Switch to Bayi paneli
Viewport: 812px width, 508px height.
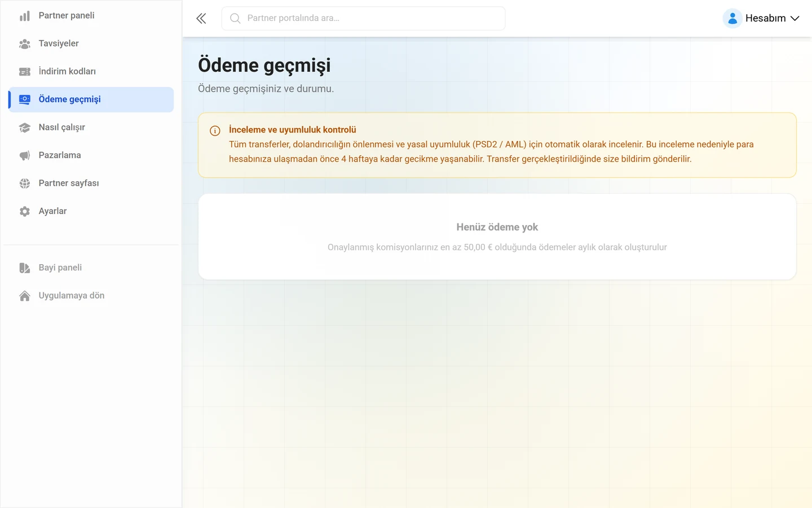(91, 268)
